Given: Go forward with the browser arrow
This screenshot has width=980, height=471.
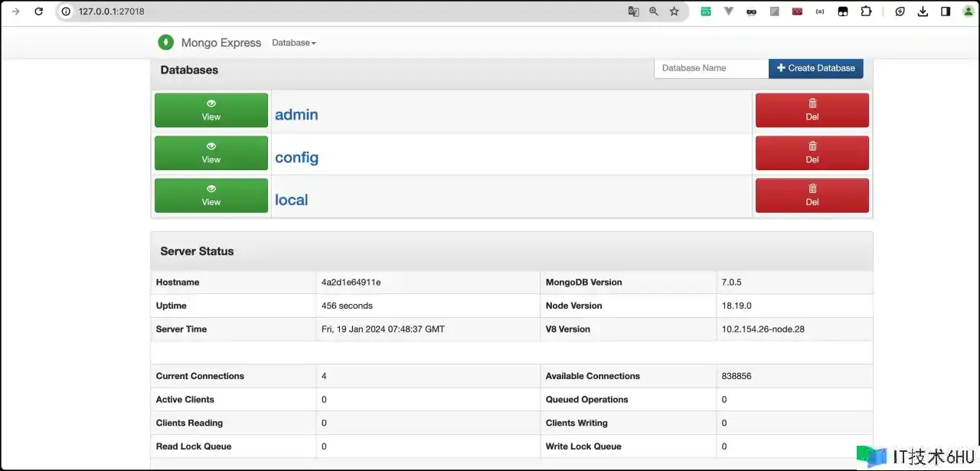Looking at the screenshot, I should click(x=15, y=11).
